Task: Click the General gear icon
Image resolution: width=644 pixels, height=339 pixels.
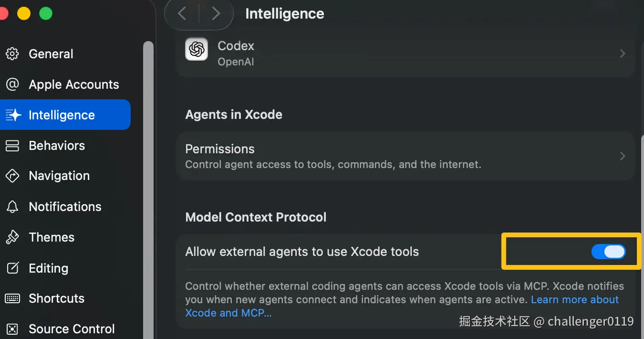Action: tap(12, 54)
